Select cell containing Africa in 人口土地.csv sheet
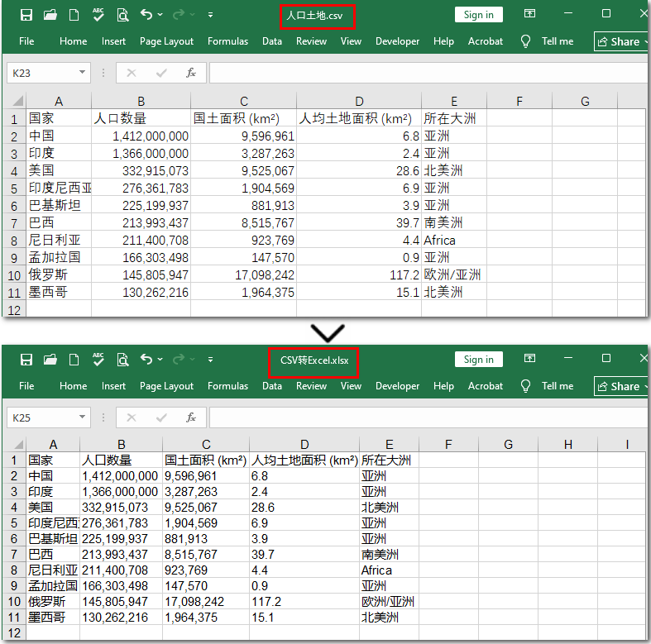The image size is (651, 644). point(453,241)
